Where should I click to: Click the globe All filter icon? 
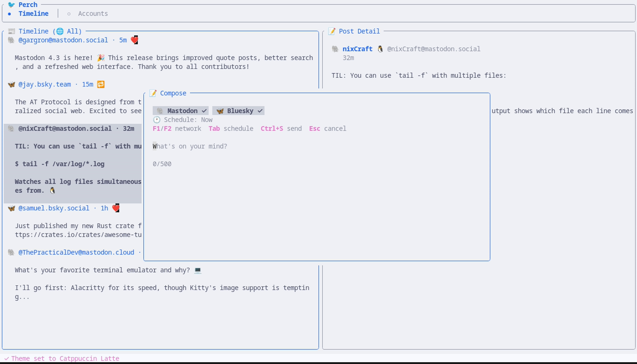click(x=60, y=31)
